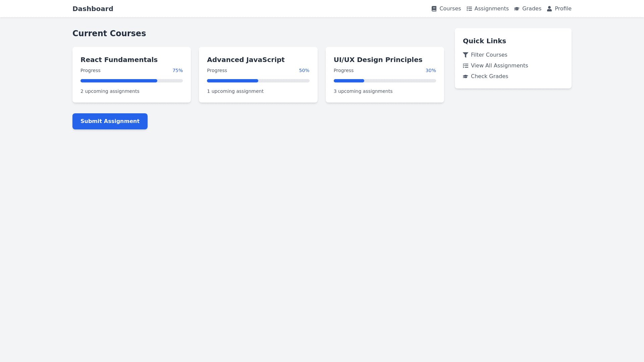Open the UI/UX Design Principles course card
Image resolution: width=644 pixels, height=362 pixels.
point(384,75)
